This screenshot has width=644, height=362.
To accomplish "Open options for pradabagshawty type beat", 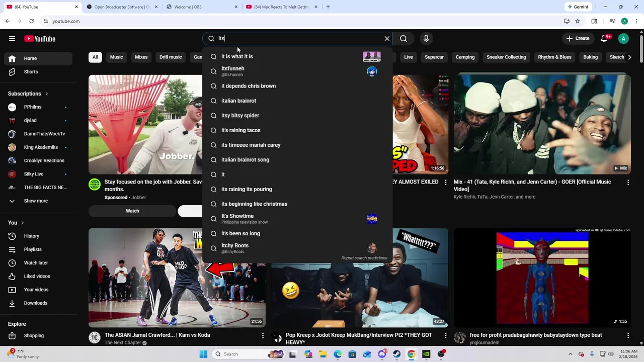I will [628, 335].
